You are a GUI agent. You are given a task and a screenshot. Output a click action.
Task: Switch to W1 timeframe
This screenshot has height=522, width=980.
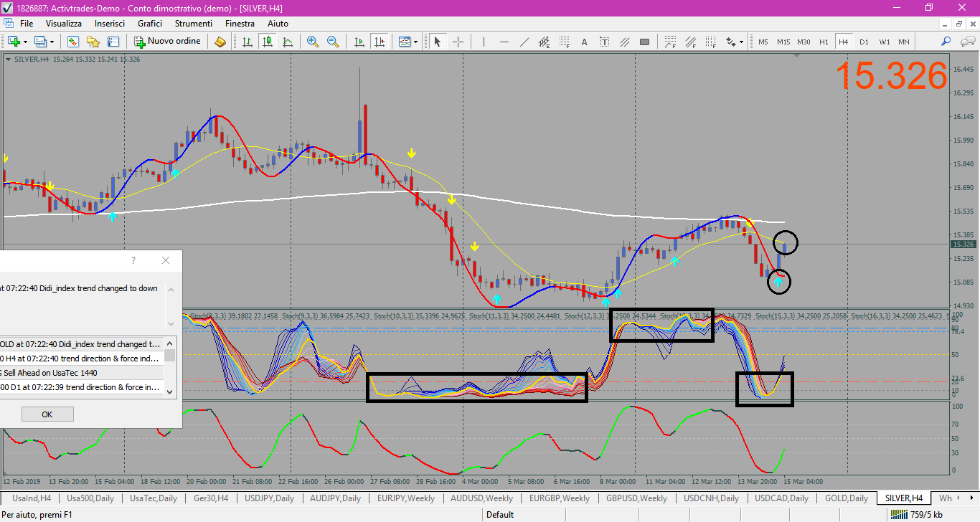(884, 42)
